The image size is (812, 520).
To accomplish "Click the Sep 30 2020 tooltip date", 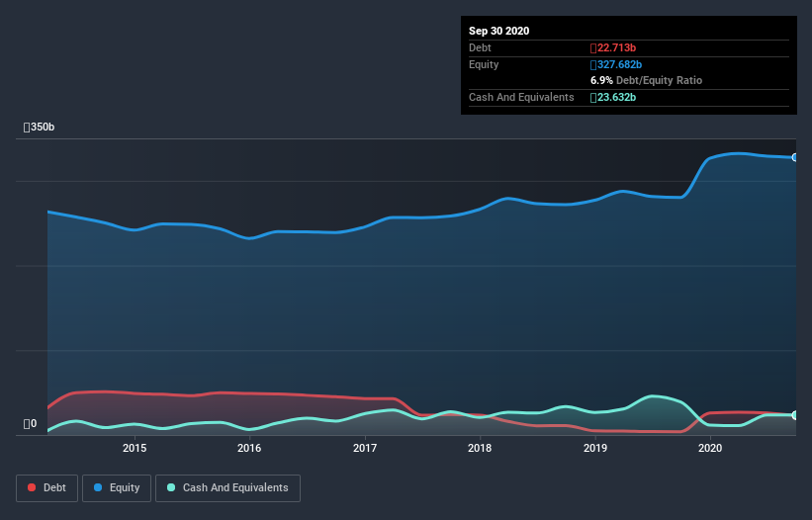I will coord(499,31).
